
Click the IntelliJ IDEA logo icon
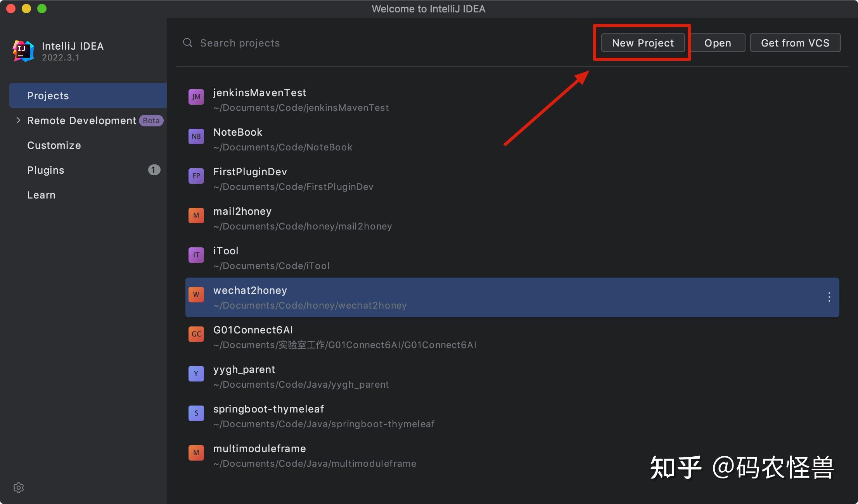[23, 51]
